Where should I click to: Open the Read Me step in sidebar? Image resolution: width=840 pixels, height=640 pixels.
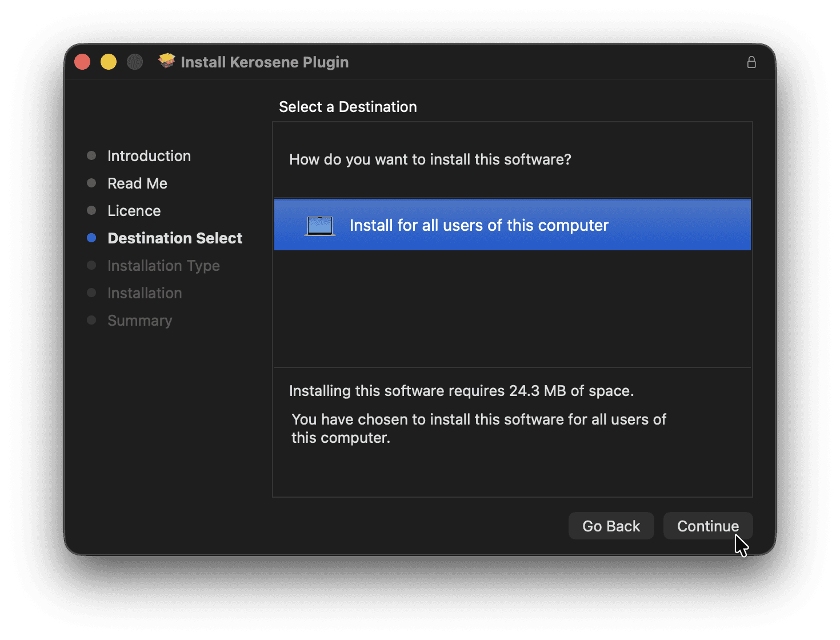pyautogui.click(x=137, y=183)
